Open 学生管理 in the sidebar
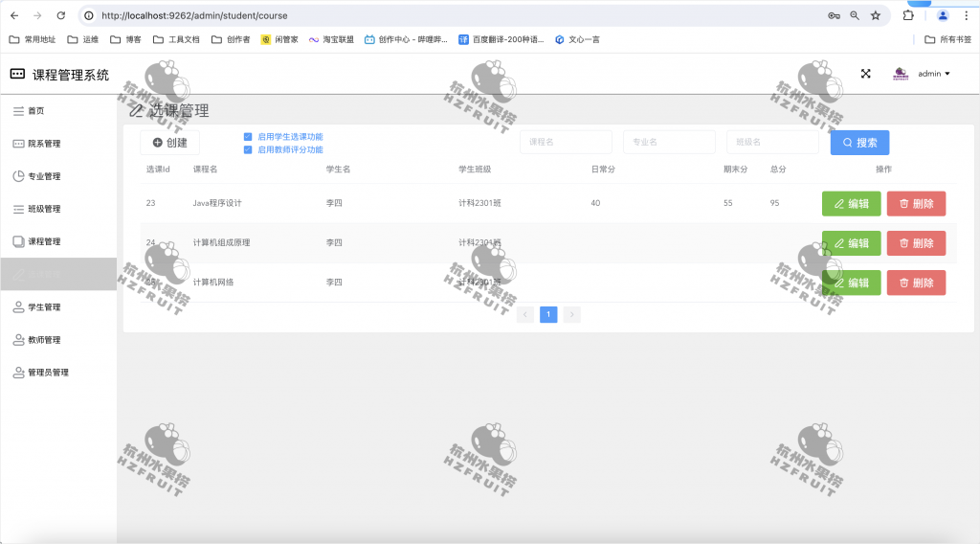Image resolution: width=980 pixels, height=544 pixels. [x=58, y=307]
